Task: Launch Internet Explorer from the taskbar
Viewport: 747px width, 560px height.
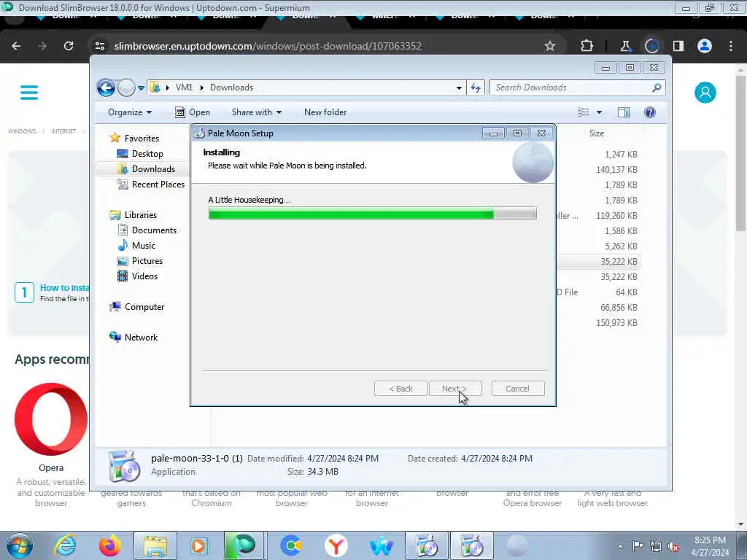Action: click(65, 545)
